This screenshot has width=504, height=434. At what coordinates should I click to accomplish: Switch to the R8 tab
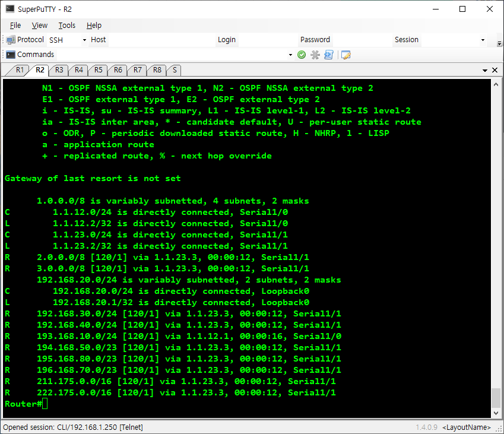(x=157, y=70)
